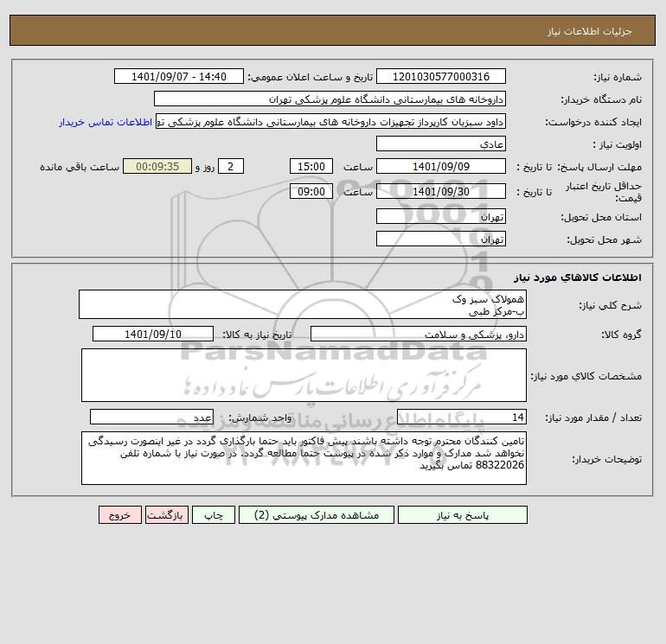Select the request number field 1201030577000316
The image size is (666, 644).
(x=441, y=76)
